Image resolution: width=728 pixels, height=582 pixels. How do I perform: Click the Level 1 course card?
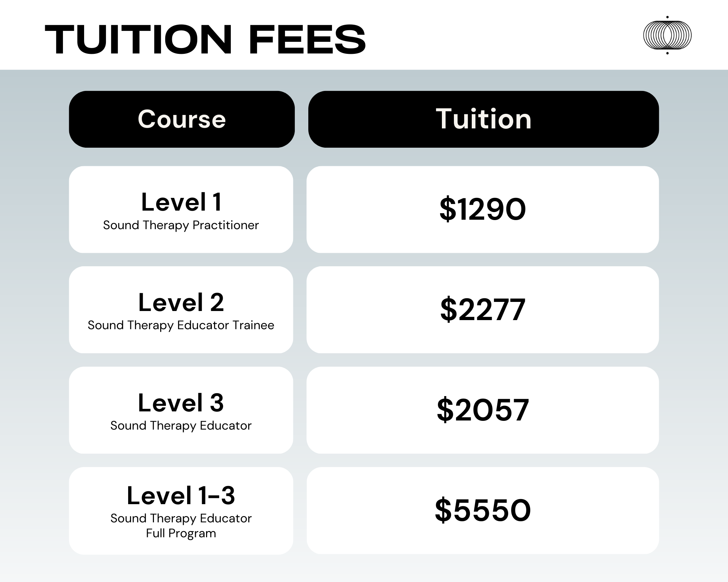(181, 210)
